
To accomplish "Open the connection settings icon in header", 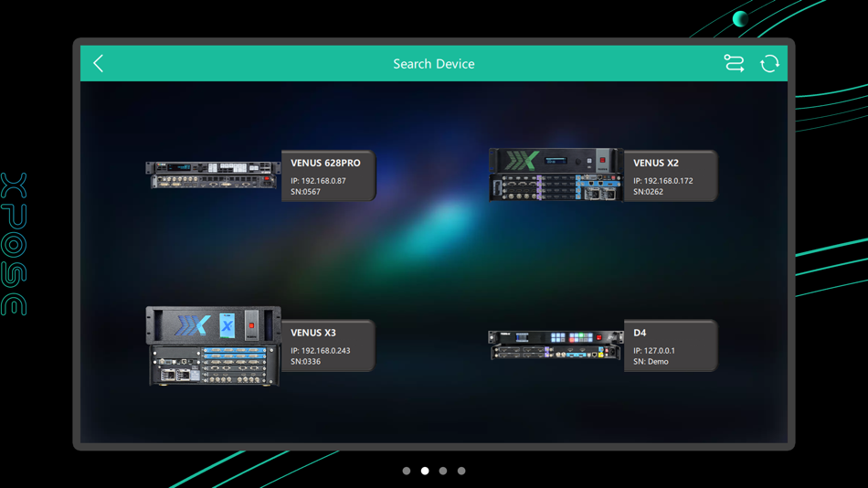I will pyautogui.click(x=734, y=64).
